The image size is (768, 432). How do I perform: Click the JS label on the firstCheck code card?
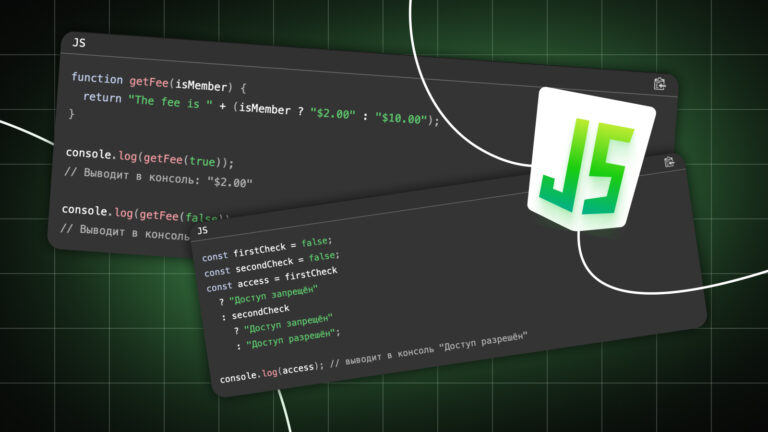click(x=202, y=230)
